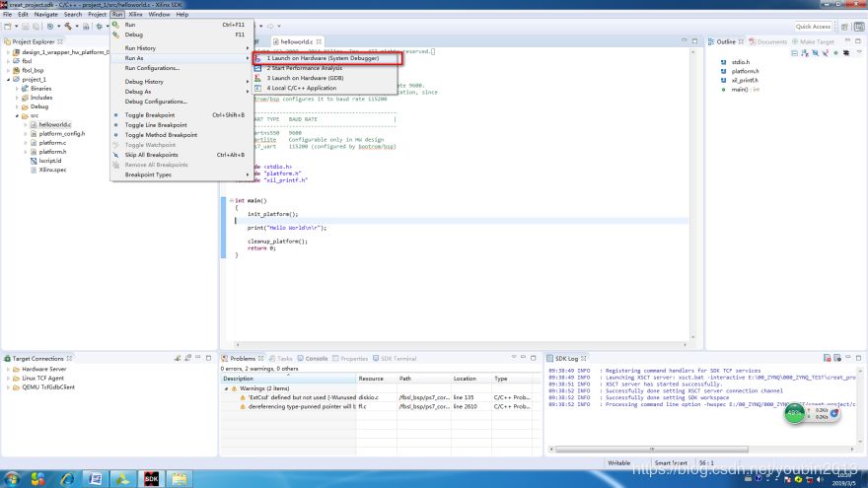Click the Resource column header in Problems
The image size is (868, 488).
pyautogui.click(x=377, y=379)
